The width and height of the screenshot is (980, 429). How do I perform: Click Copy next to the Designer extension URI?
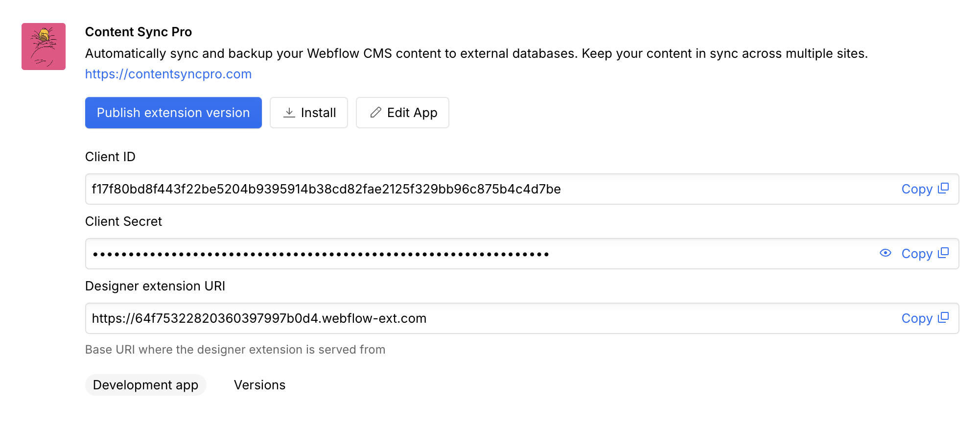pos(916,318)
